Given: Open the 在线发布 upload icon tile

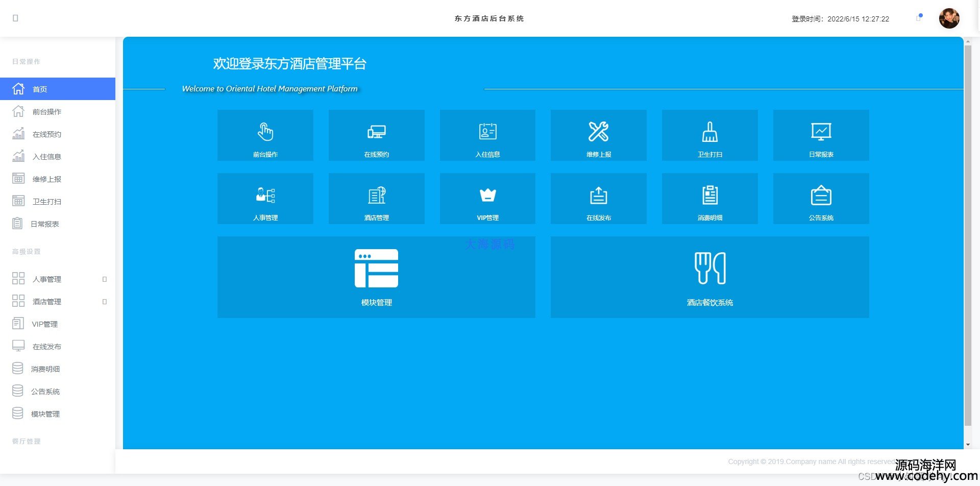Looking at the screenshot, I should tap(598, 195).
